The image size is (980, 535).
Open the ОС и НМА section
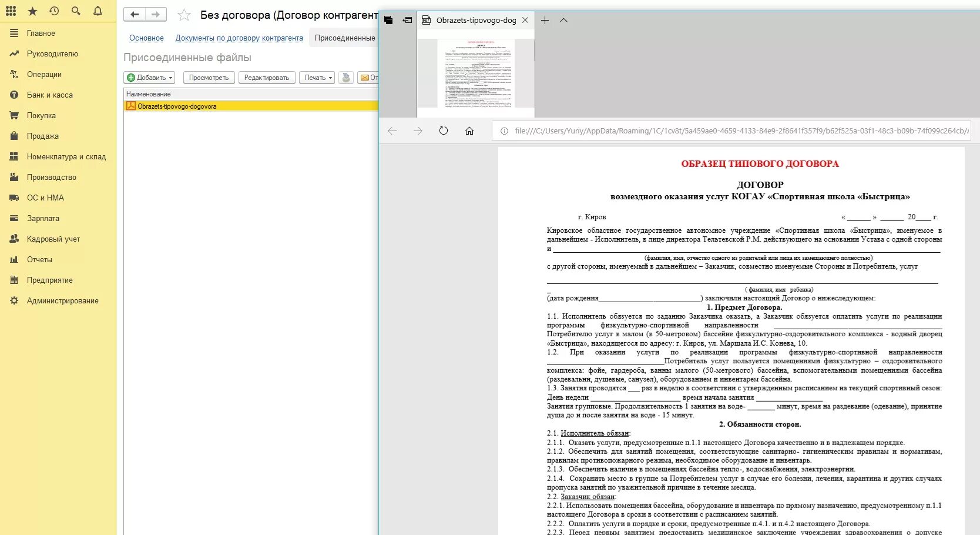point(45,198)
